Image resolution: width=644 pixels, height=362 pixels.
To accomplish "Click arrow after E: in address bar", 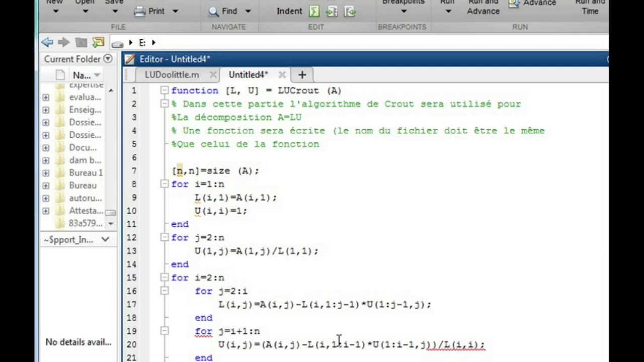I will [x=153, y=43].
